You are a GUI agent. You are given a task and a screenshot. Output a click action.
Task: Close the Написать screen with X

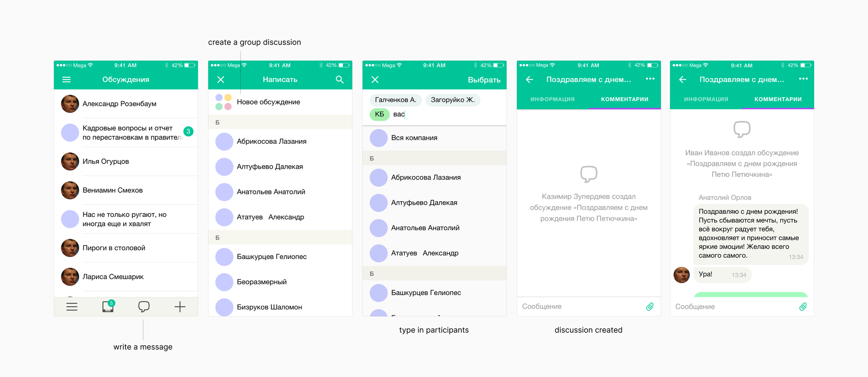click(x=220, y=79)
